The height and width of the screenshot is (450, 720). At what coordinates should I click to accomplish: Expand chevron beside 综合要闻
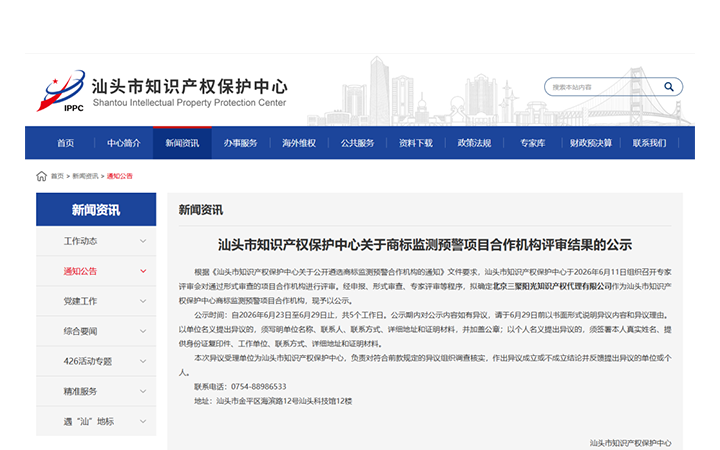click(x=143, y=331)
